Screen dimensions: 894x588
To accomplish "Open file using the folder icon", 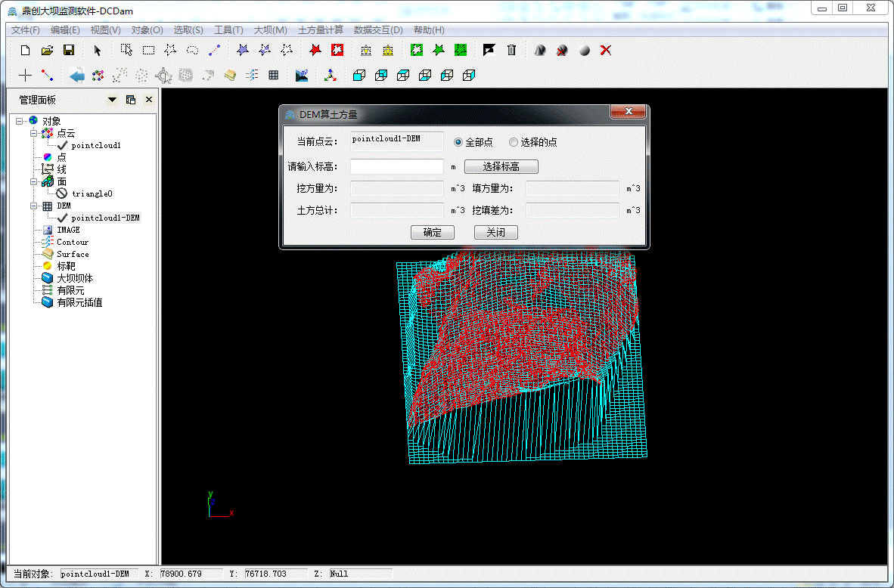I will (47, 50).
